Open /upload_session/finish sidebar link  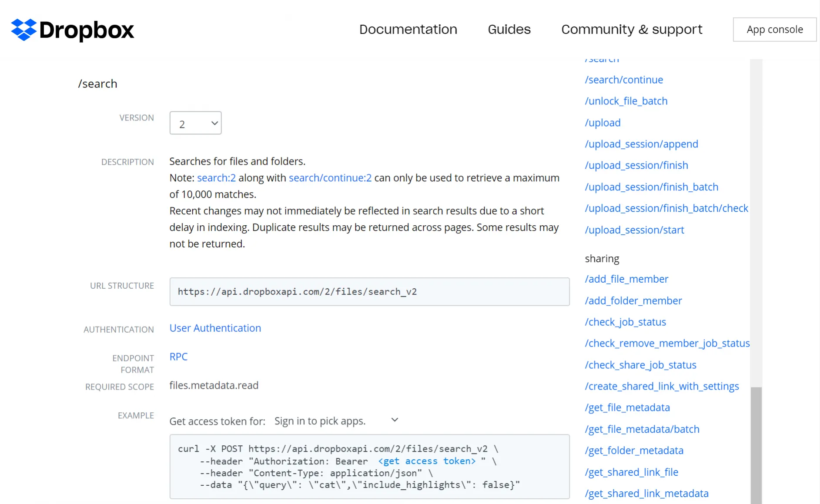click(636, 165)
